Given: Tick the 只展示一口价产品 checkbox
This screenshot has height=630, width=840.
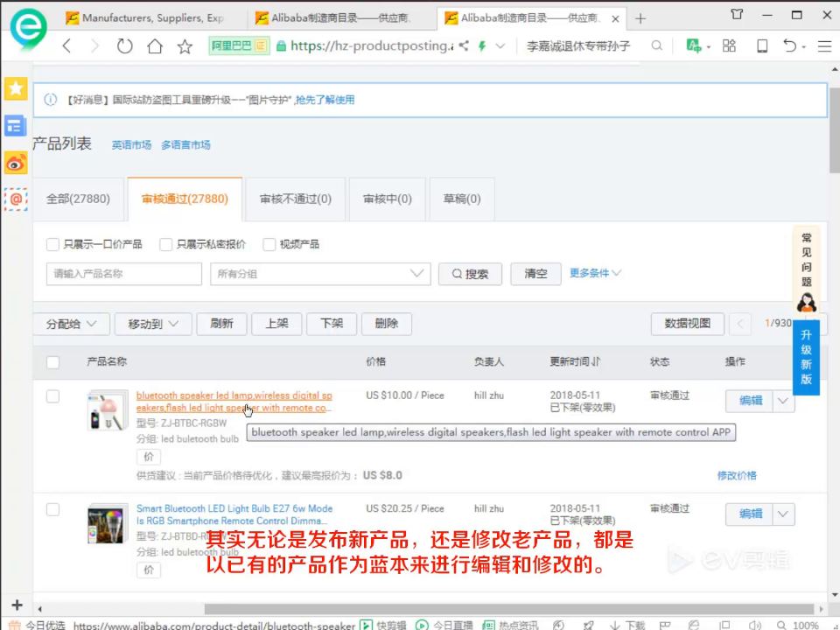Looking at the screenshot, I should click(52, 244).
